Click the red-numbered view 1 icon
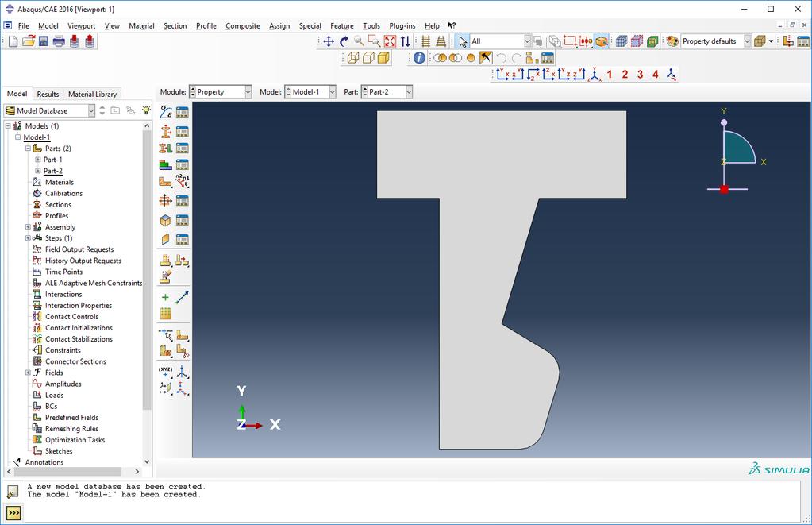Image resolution: width=812 pixels, height=525 pixels. [x=610, y=75]
